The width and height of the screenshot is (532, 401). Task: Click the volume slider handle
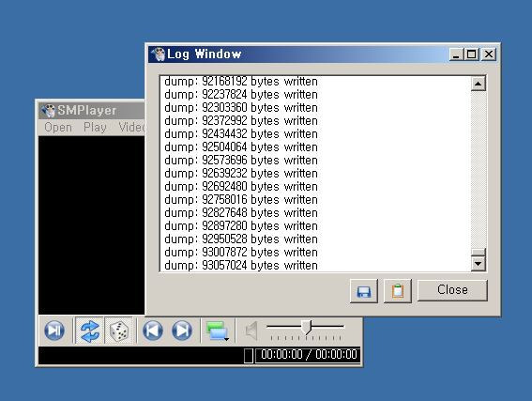[x=307, y=327]
